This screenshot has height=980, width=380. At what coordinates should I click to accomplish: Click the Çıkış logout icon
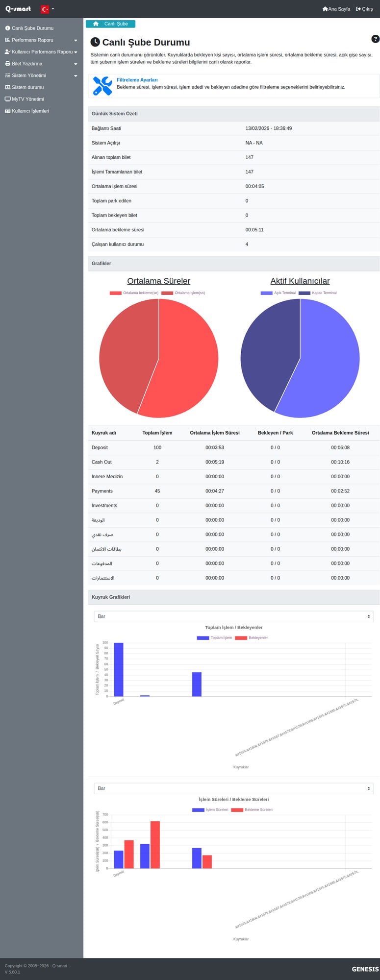click(x=358, y=9)
